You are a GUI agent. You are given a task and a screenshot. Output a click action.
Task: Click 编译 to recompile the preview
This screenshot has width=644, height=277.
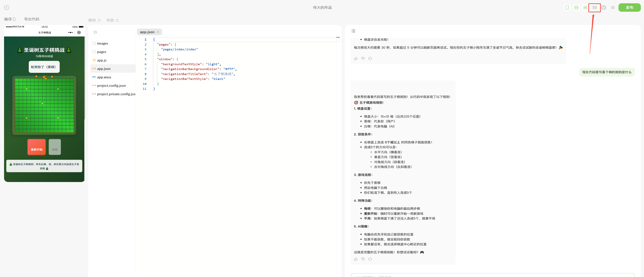click(10, 19)
